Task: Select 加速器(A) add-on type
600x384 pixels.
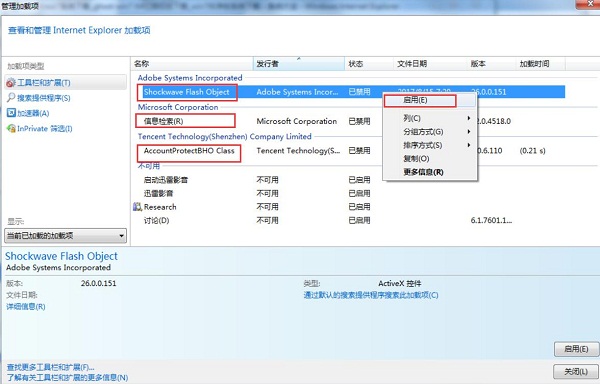Action: click(33, 113)
